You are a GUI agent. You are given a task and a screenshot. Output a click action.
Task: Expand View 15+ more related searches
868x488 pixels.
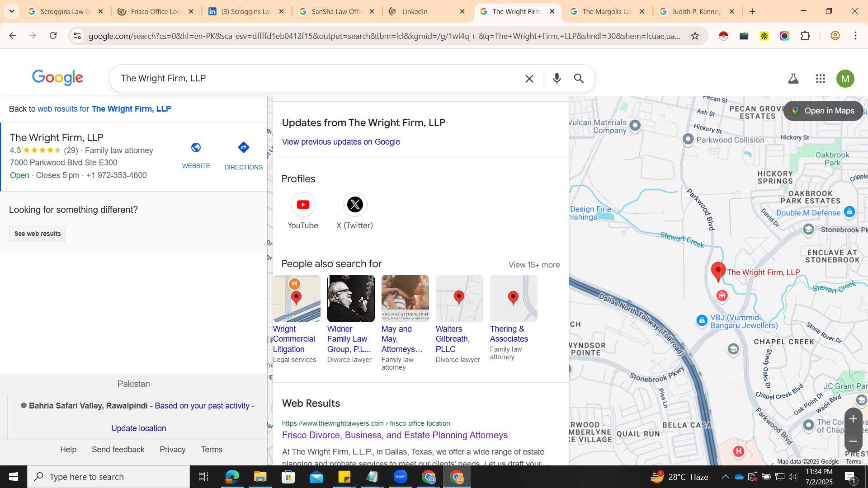pyautogui.click(x=534, y=265)
